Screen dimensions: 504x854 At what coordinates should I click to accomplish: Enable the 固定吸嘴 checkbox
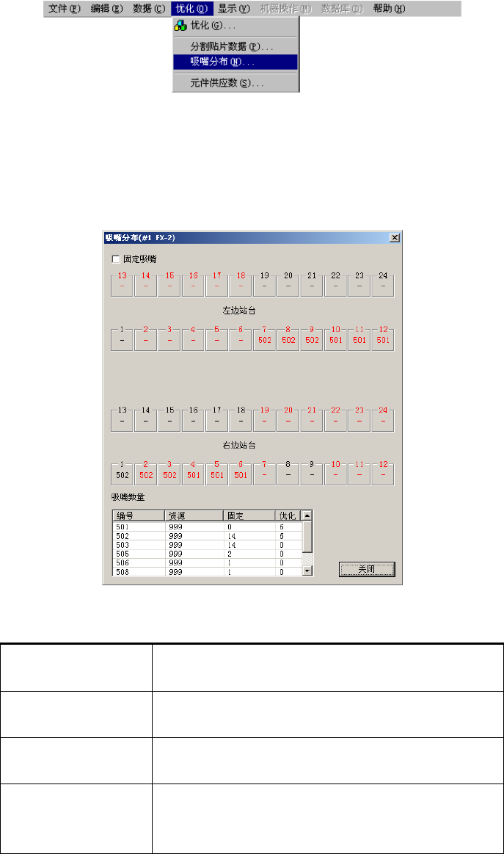[x=115, y=259]
